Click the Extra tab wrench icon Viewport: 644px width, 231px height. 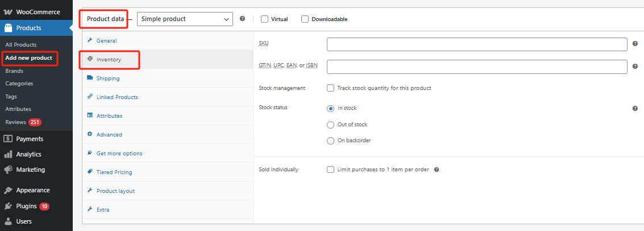[90, 209]
